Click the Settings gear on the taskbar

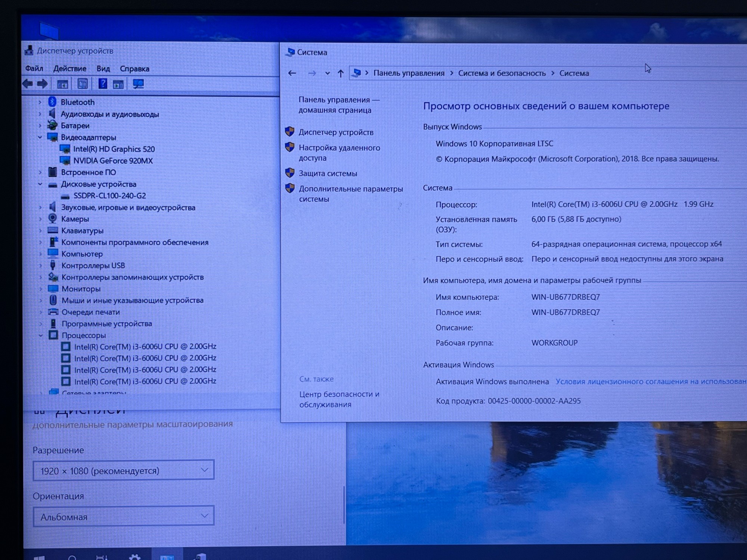(x=135, y=557)
